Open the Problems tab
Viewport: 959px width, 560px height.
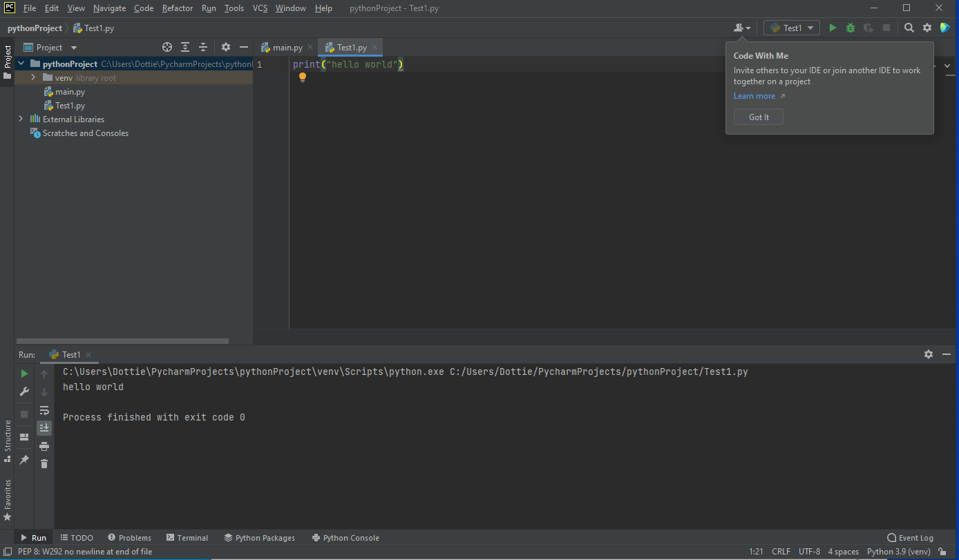coord(129,538)
